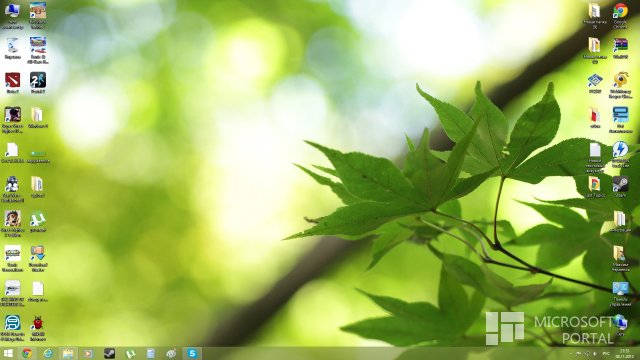This screenshot has height=360, width=640.
Task: Open the This PC computer desktop icon
Action: click(x=12, y=11)
